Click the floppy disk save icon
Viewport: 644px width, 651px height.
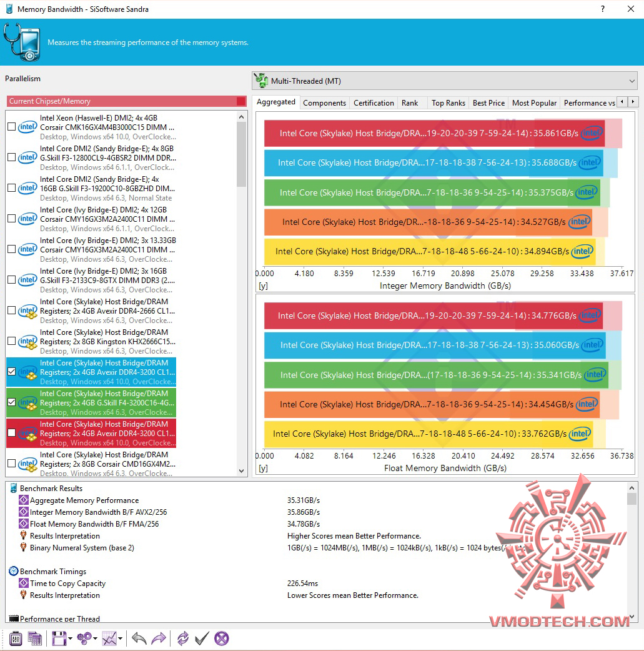coord(59,638)
